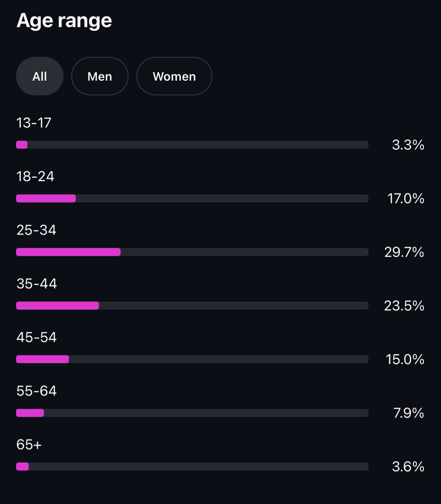Tap the 23.5% percentage value
This screenshot has height=504, width=441.
point(404,306)
